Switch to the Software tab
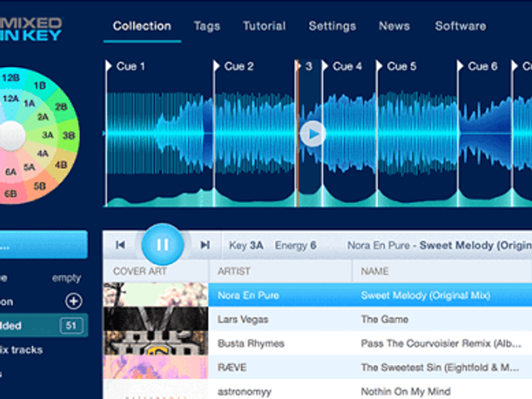532x399 pixels. (460, 26)
